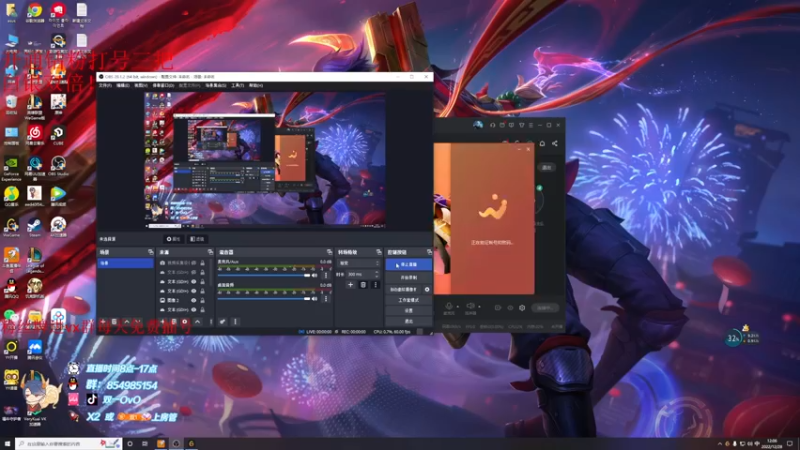Image resolution: width=800 pixels, height=450 pixels.
Task: Pop out the 转场特效 transitions dock icon
Action: tap(379, 252)
